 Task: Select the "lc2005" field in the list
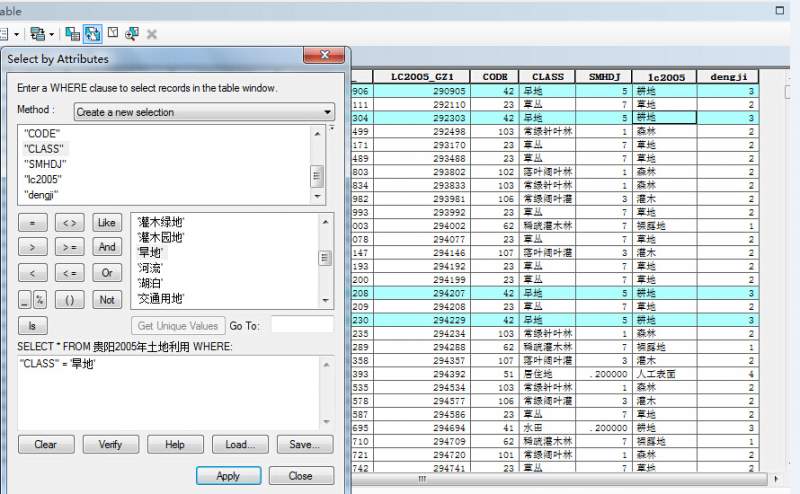(43, 180)
